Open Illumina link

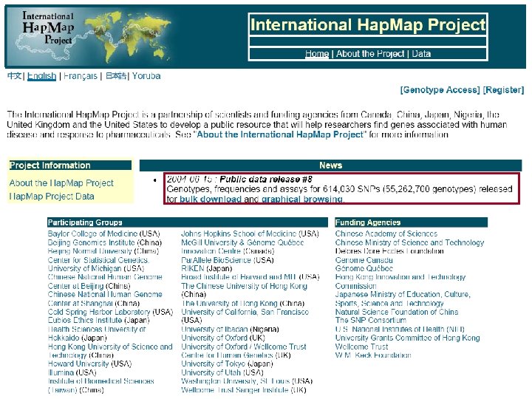(x=61, y=372)
